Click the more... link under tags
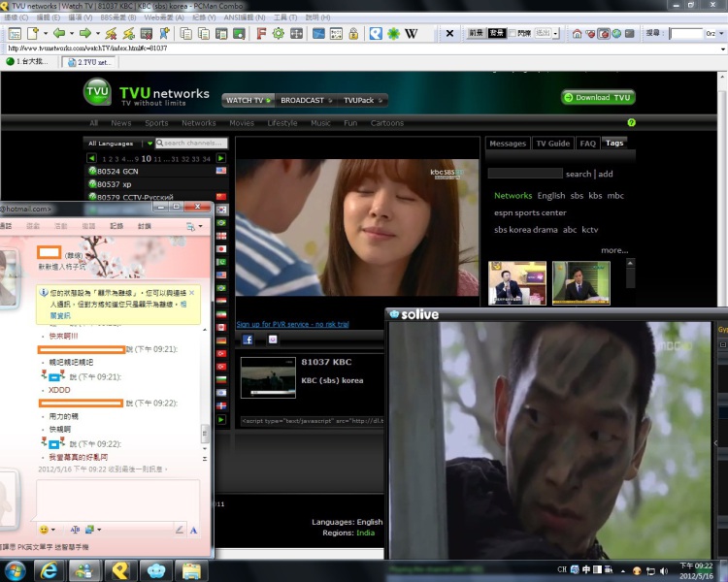 (614, 250)
